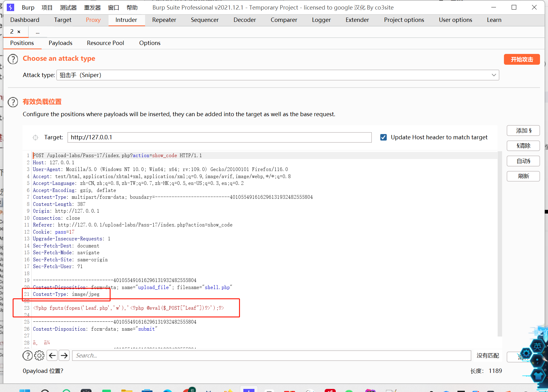This screenshot has height=392, width=548.
Task: Open the 帮助 menu
Action: point(132,7)
